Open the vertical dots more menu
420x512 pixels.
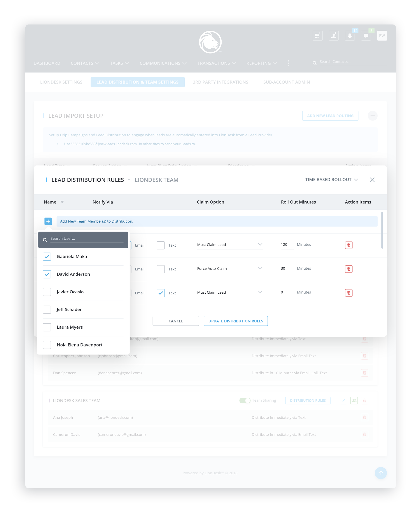(288, 63)
